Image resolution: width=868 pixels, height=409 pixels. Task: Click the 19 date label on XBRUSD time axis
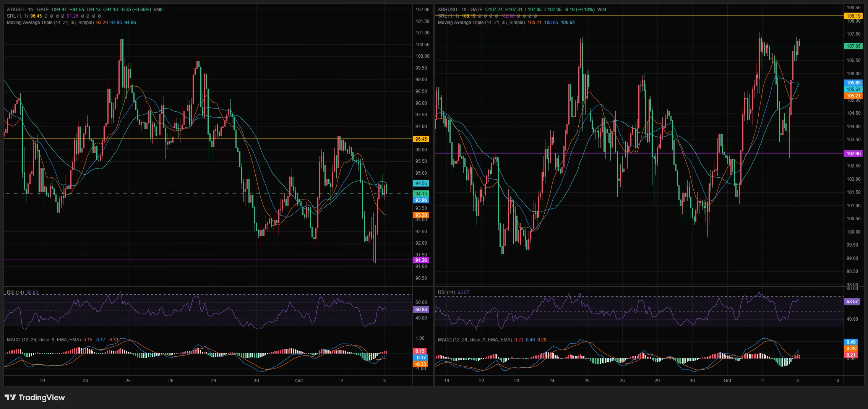446,381
